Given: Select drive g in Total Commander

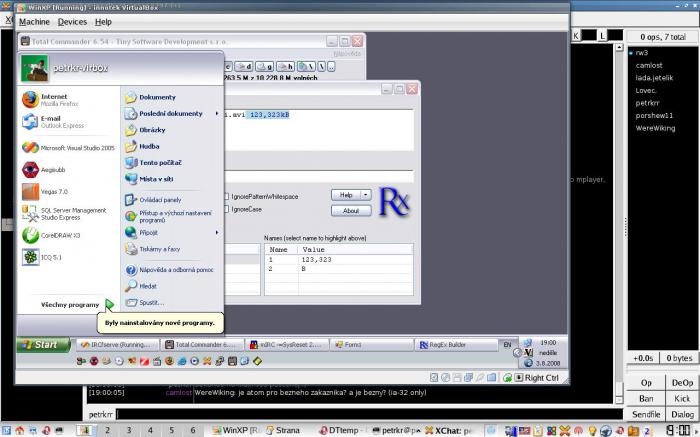Looking at the screenshot, I should (264, 67).
